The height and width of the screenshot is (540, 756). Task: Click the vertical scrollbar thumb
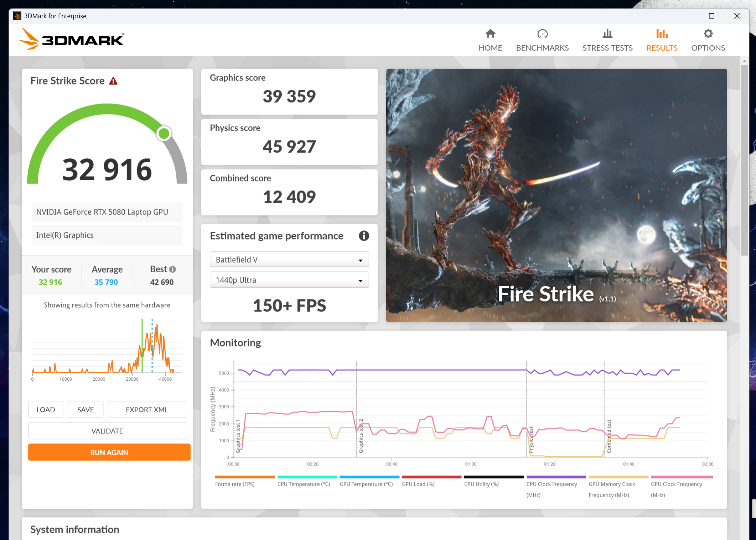coord(744,160)
